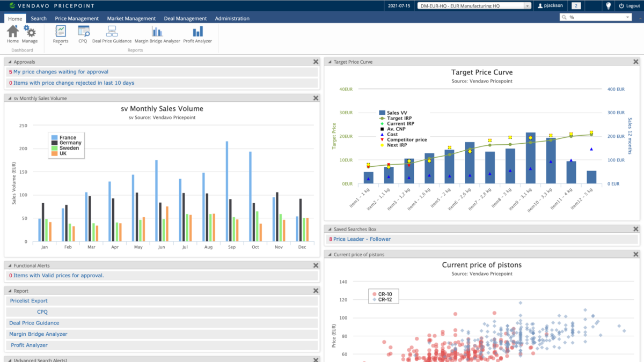The image size is (644, 362).
Task: Click the Germany black legend swatch
Action: pyautogui.click(x=54, y=143)
